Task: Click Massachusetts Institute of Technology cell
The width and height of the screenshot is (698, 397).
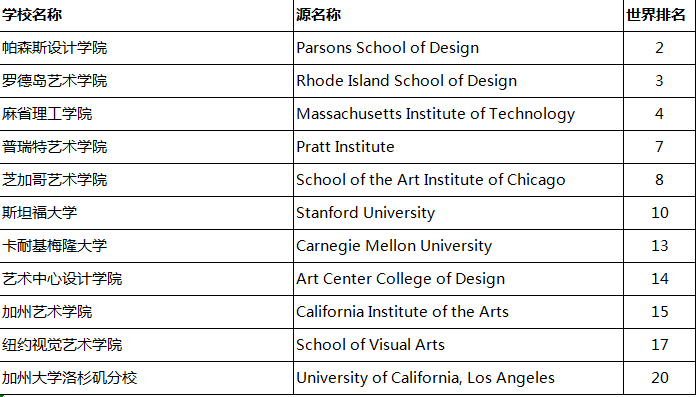Action: point(458,114)
